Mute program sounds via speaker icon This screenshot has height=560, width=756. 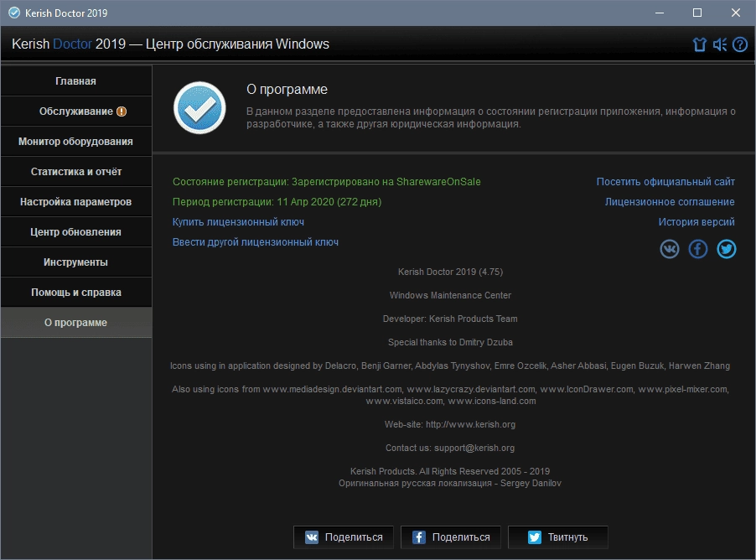(720, 45)
